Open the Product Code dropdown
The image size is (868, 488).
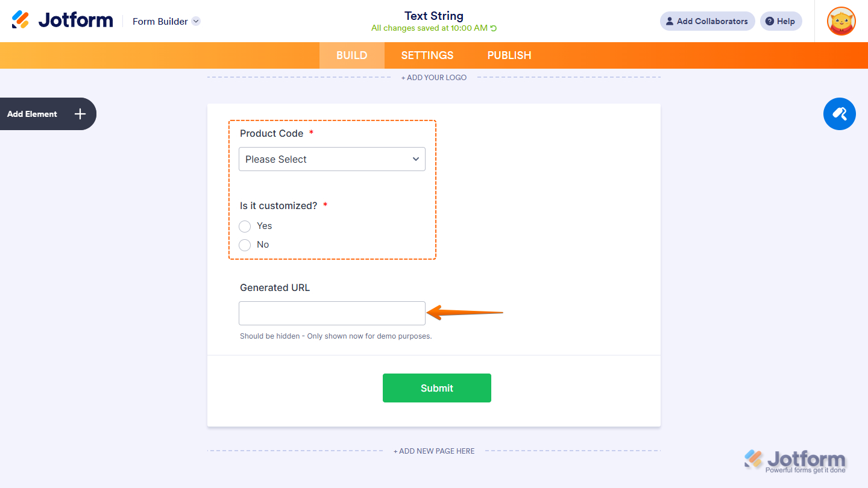pyautogui.click(x=332, y=158)
